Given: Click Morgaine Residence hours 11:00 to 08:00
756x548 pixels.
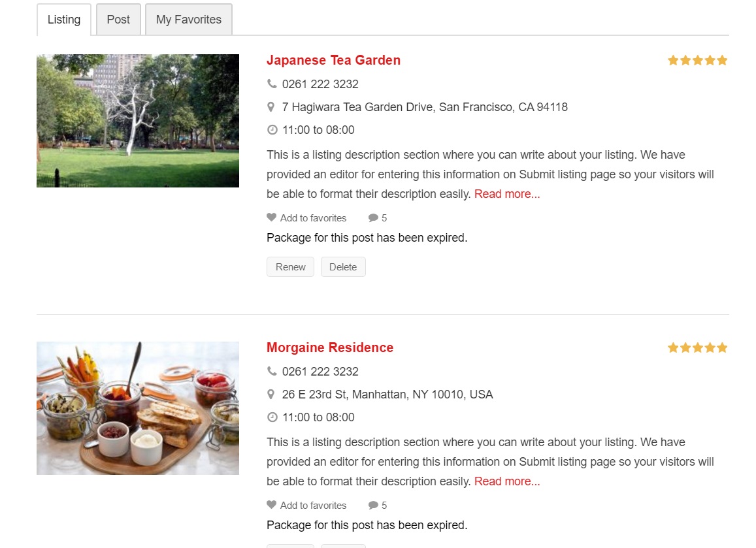Looking at the screenshot, I should (x=318, y=417).
